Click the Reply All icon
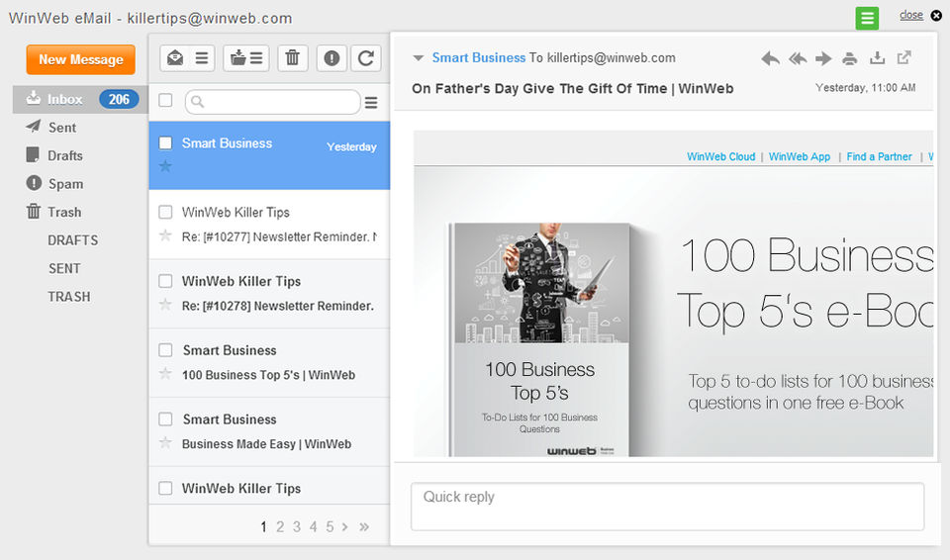 click(x=797, y=58)
